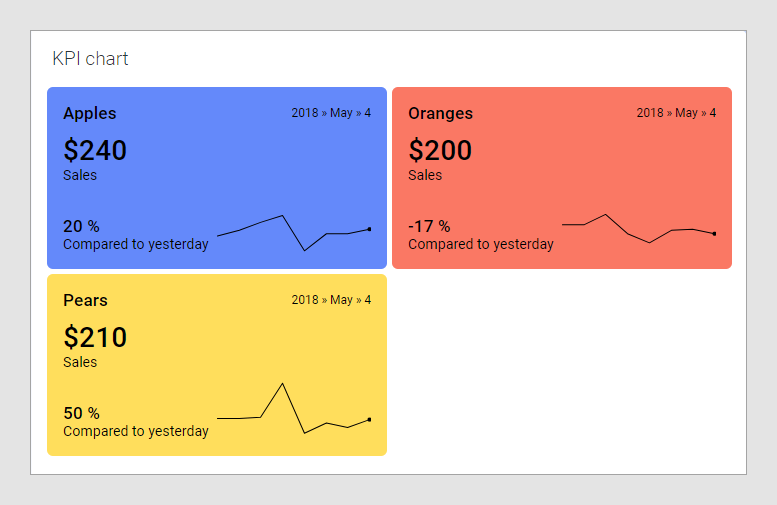777x505 pixels.
Task: Click the $200 sales value
Action: click(x=440, y=150)
